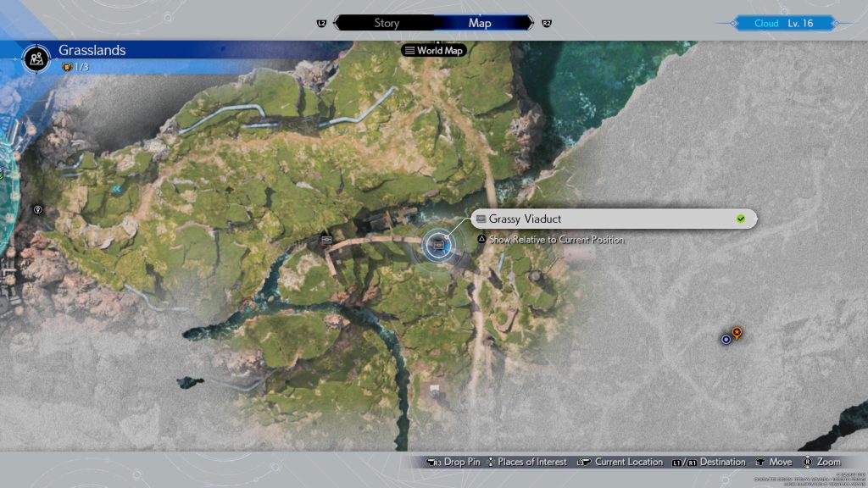Click the Drop Pin control
This screenshot has width=868, height=488.
(453, 462)
